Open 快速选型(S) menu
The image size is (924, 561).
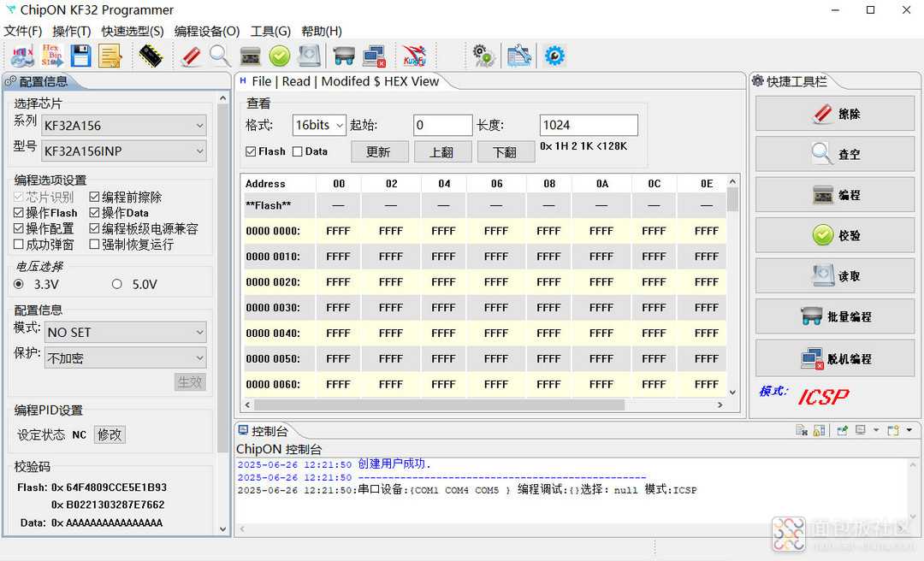click(133, 32)
